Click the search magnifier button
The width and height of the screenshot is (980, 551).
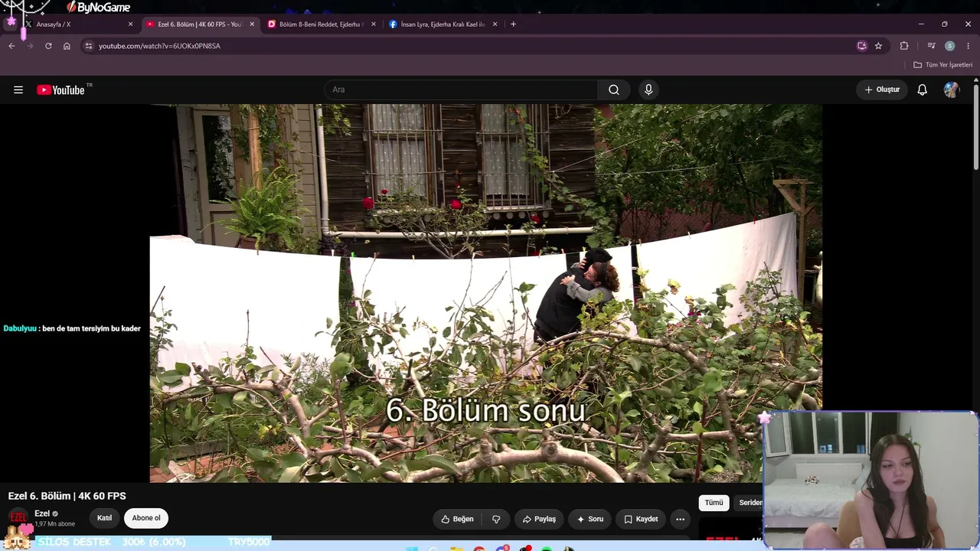click(614, 90)
